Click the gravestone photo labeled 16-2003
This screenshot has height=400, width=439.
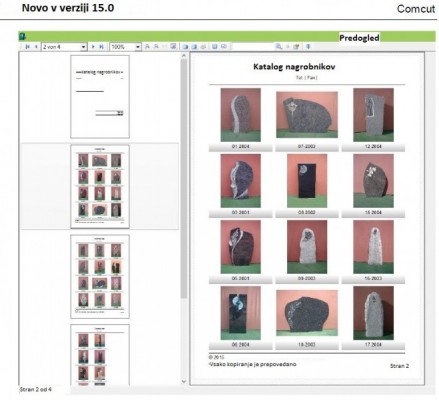(x=373, y=247)
